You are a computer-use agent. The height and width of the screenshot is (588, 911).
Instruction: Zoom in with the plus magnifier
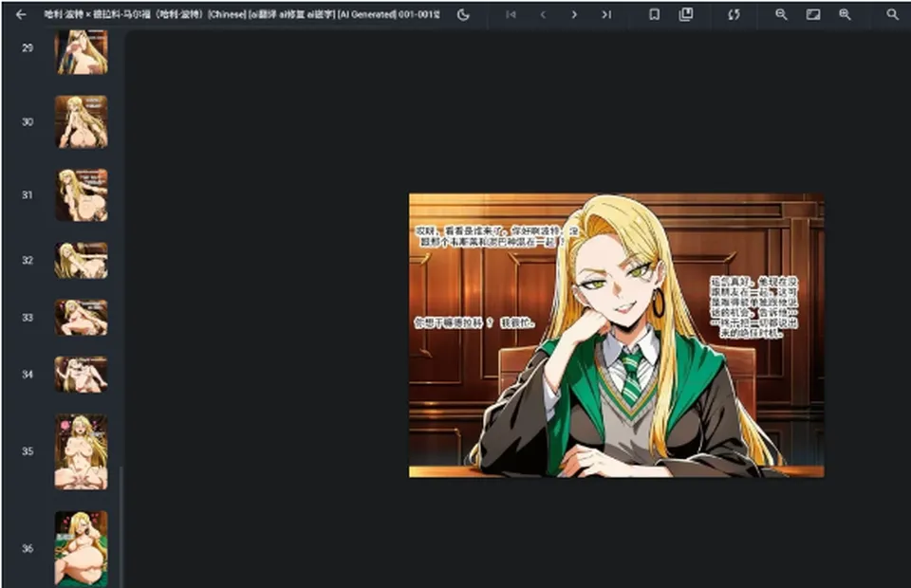pos(845,14)
